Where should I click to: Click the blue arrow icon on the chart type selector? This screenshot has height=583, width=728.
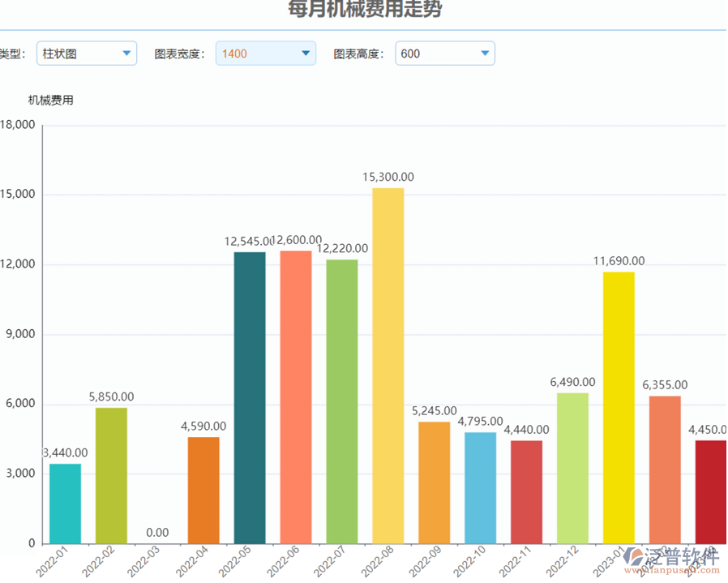point(127,53)
